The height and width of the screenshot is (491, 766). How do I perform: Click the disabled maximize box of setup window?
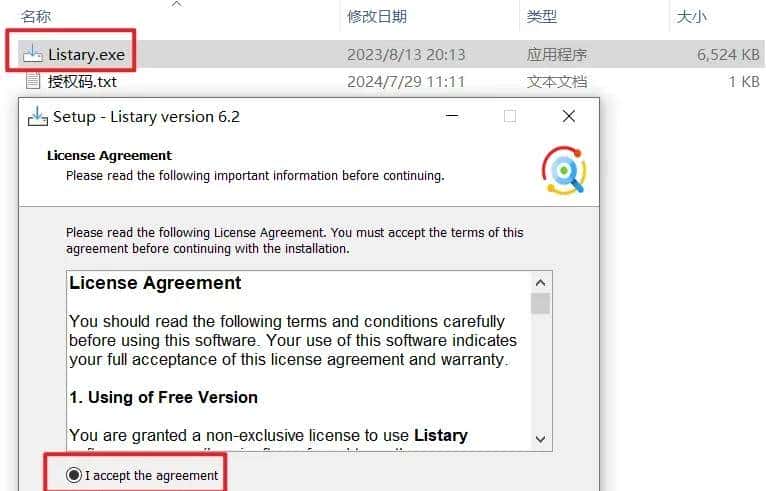pos(510,116)
